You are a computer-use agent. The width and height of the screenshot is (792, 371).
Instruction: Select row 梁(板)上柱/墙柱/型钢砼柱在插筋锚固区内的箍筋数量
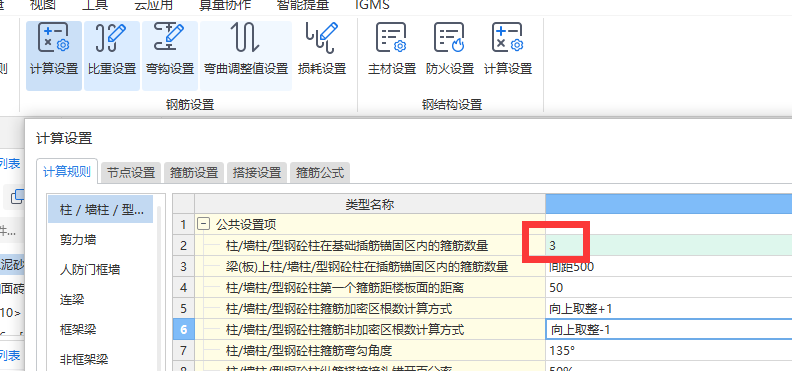(370, 267)
